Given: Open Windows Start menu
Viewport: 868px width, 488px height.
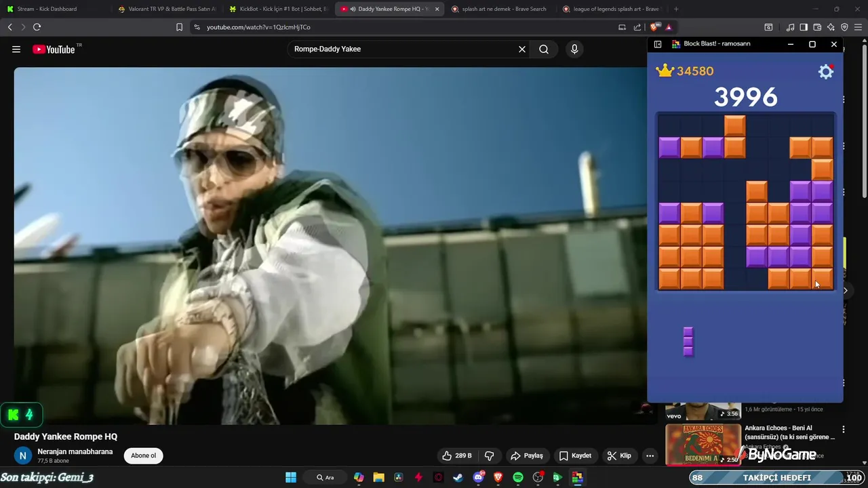Looking at the screenshot, I should pyautogui.click(x=291, y=477).
